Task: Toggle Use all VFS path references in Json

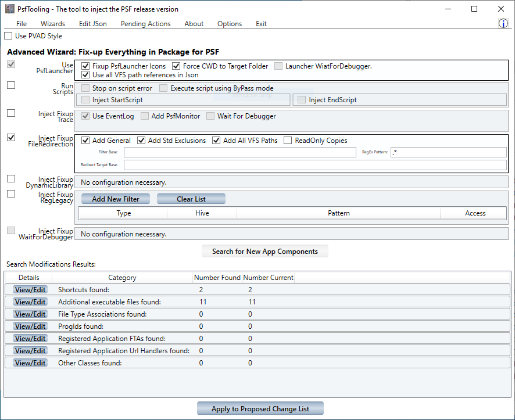Action: click(x=85, y=75)
